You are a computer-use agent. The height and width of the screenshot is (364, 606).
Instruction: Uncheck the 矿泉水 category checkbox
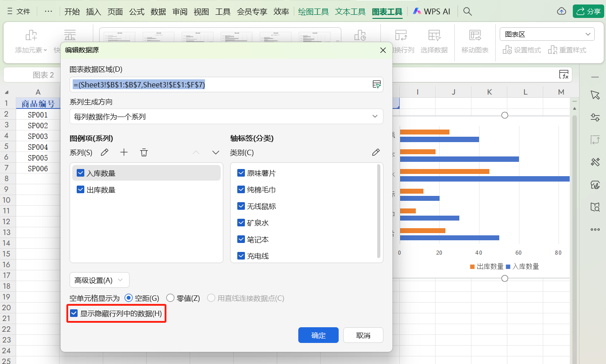click(x=241, y=223)
